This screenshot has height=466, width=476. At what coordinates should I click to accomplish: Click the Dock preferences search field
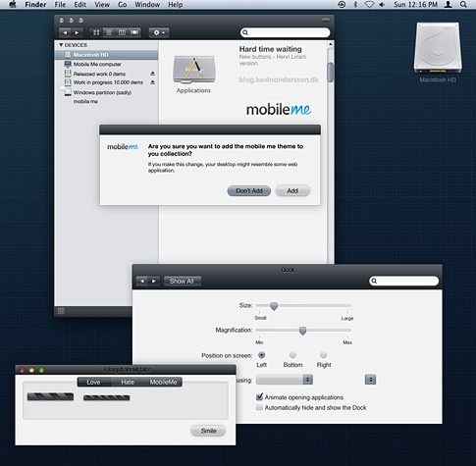click(x=403, y=281)
